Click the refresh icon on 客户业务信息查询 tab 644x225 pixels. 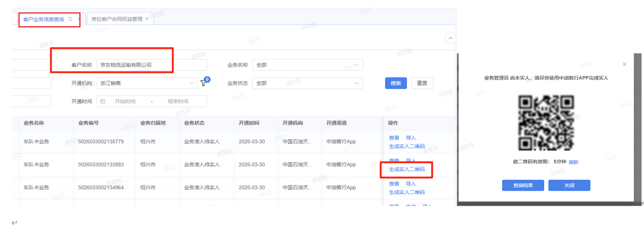tap(70, 19)
